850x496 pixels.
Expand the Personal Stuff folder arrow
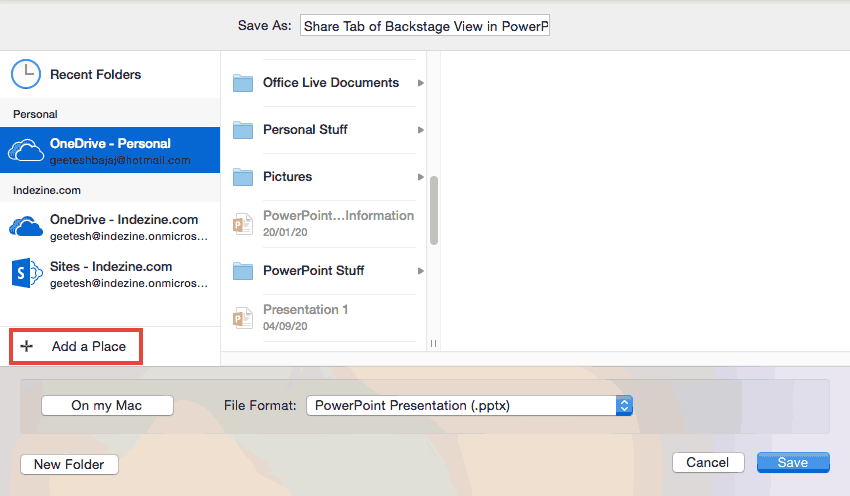click(x=421, y=130)
